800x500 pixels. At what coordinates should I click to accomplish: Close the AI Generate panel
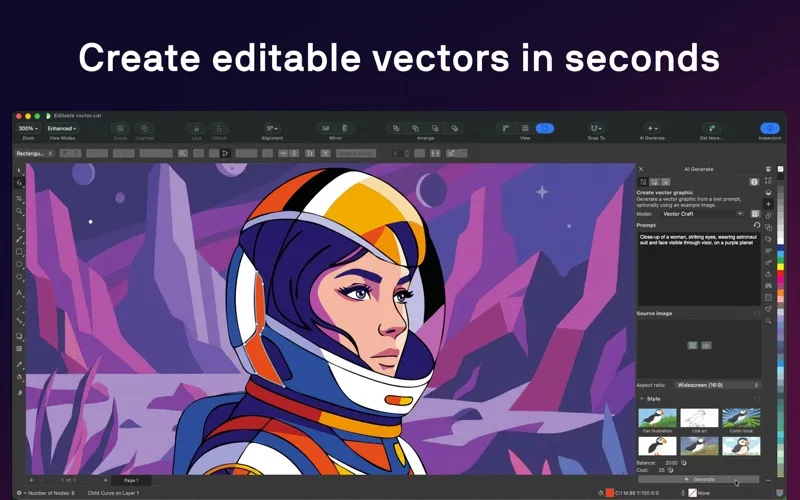tap(641, 169)
